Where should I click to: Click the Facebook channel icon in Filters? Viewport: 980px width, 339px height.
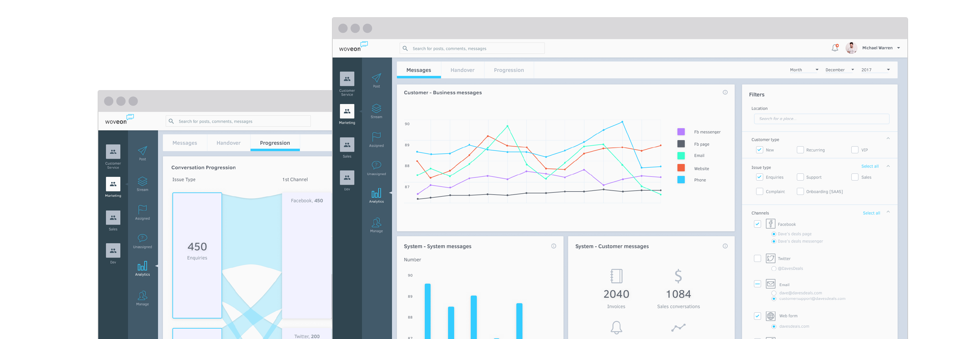tap(771, 224)
